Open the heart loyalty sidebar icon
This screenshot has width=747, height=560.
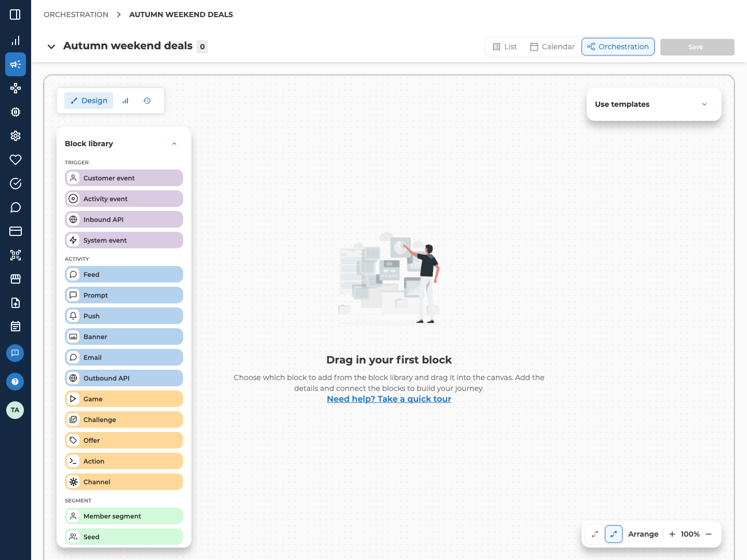(16, 160)
